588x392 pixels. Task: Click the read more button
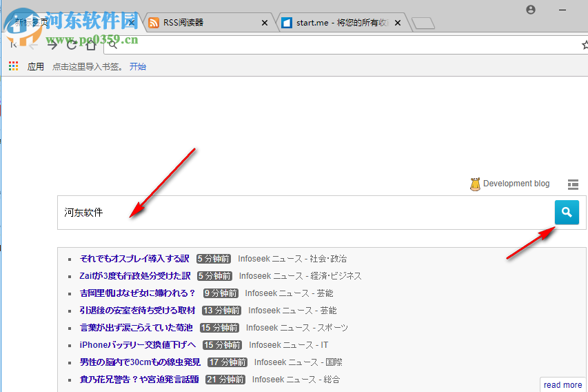coord(563,385)
